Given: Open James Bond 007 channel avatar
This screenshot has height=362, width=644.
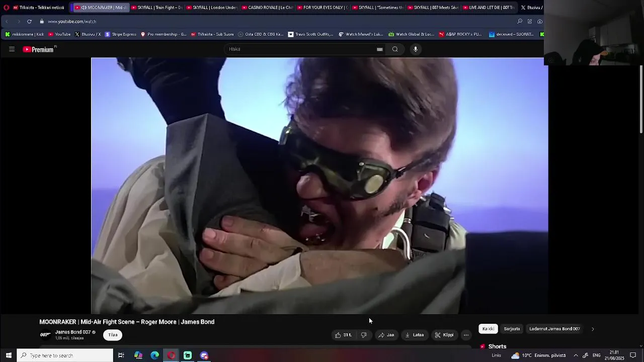Looking at the screenshot, I should [45, 335].
